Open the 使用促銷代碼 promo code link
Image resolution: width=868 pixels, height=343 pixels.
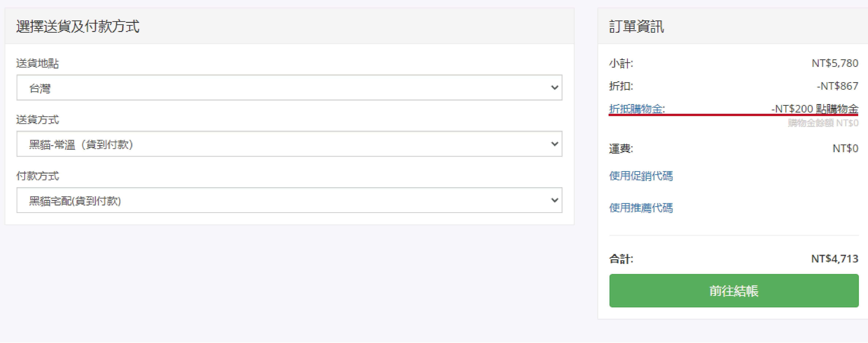point(641,176)
